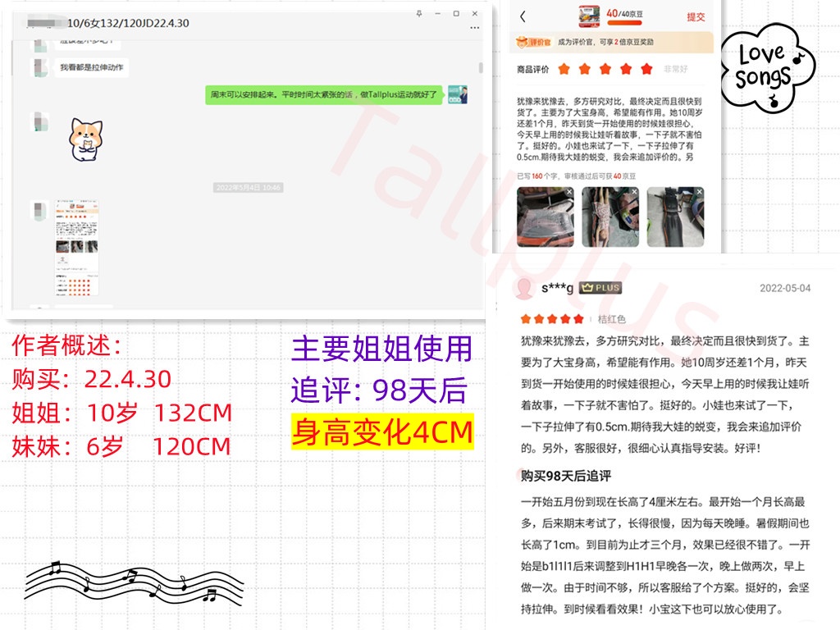The image size is (840, 630).
Task: Open the review screenshot image in chat
Action: click(77, 248)
